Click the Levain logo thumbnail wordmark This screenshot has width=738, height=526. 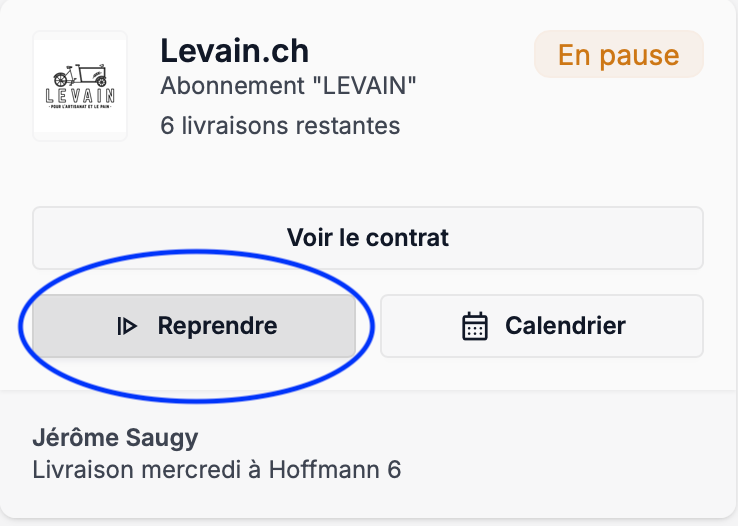point(80,96)
